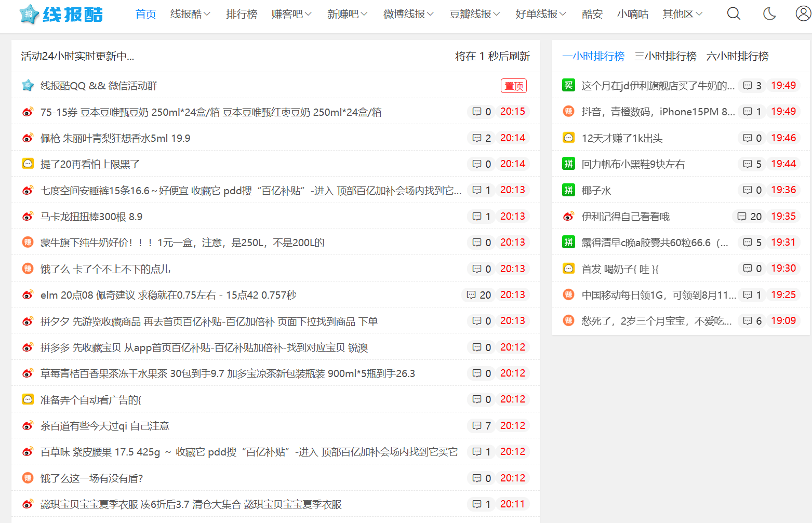Click comment count 6 on 愁死了 post
Screen dimensions: 812x523
tap(752, 321)
